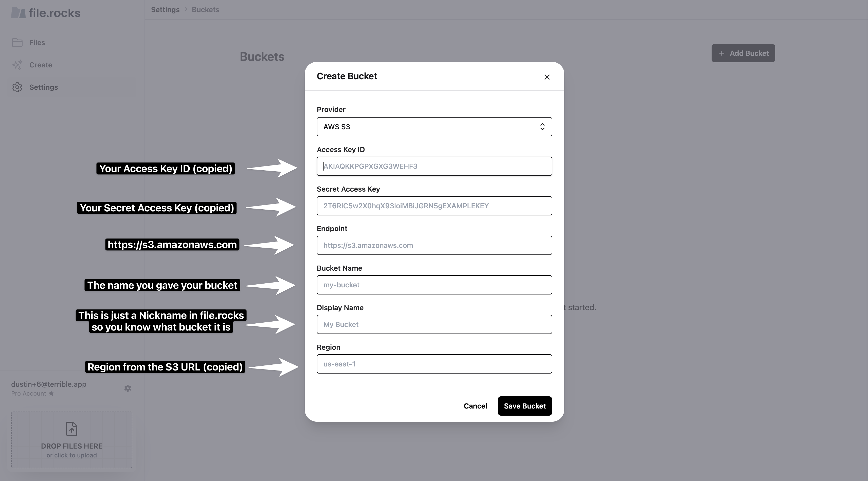
Task: Click the Provider dropdown chevron arrows
Action: [542, 127]
